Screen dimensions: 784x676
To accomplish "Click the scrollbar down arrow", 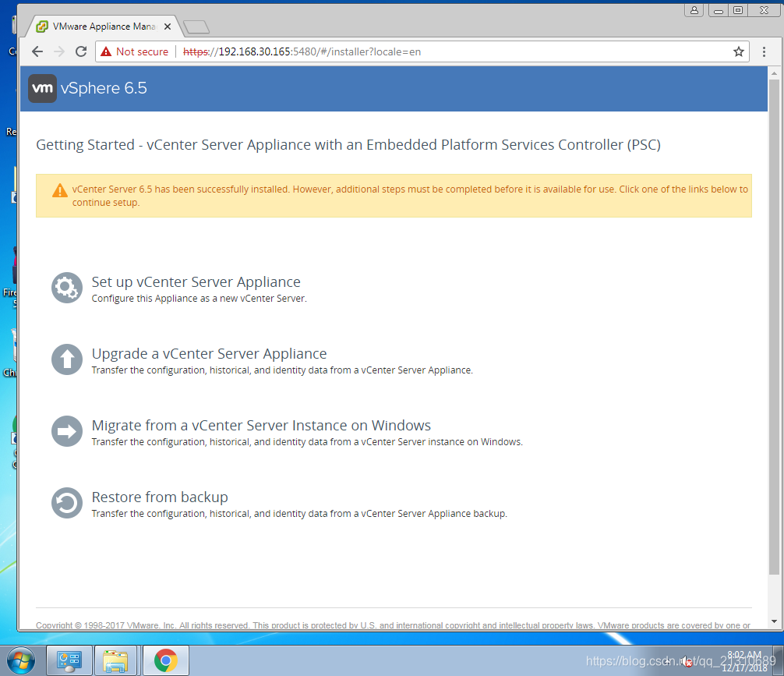I will tap(774, 621).
